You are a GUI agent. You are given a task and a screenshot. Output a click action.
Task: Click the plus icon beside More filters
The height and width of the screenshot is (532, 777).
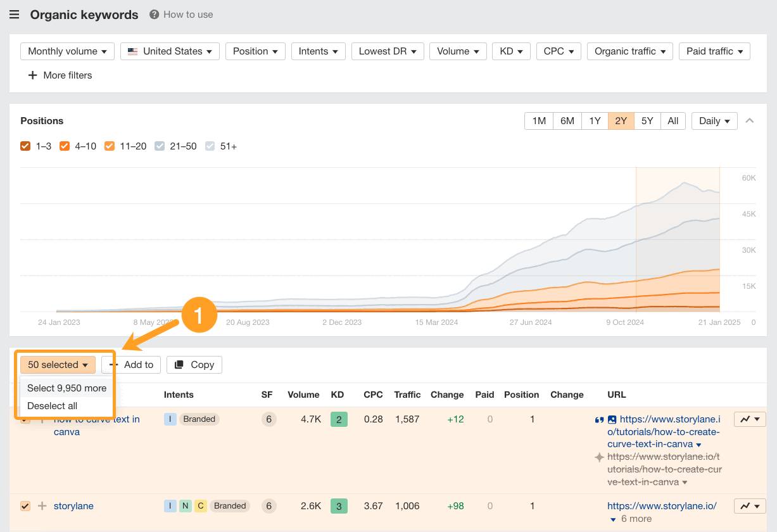(x=33, y=75)
